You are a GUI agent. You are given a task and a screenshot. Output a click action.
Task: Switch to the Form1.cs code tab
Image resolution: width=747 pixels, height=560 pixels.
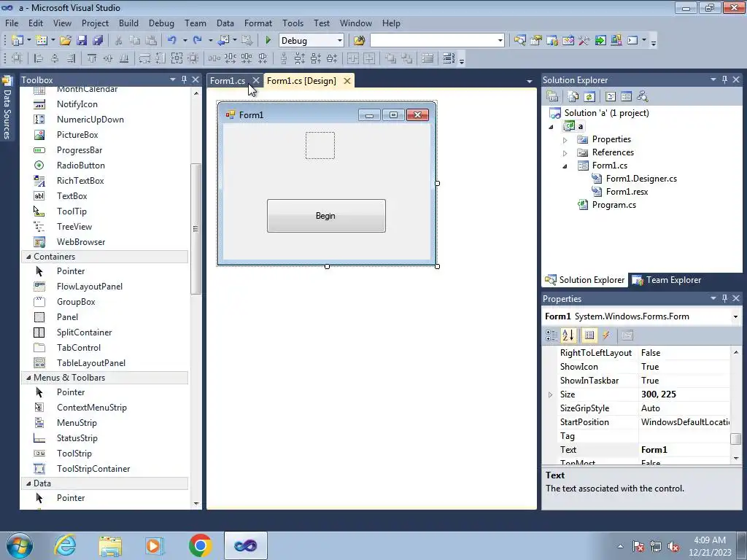point(228,81)
